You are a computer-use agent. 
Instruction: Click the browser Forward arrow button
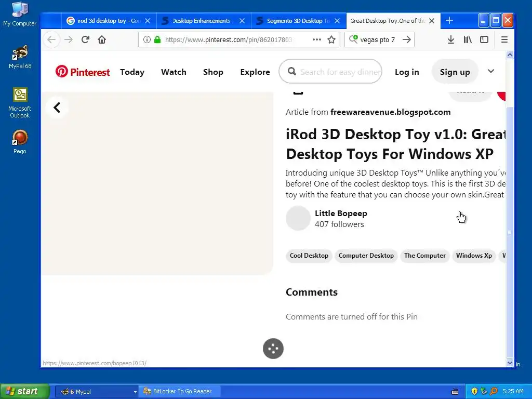(x=69, y=39)
